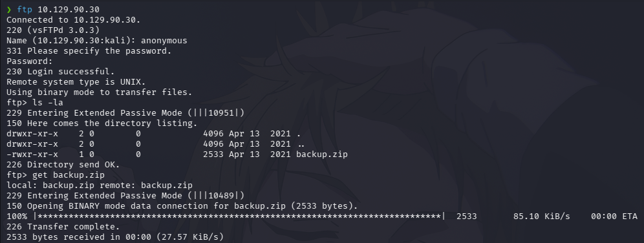Click the 2533 bytes received summary line
The width and height of the screenshot is (644, 243).
(115, 237)
